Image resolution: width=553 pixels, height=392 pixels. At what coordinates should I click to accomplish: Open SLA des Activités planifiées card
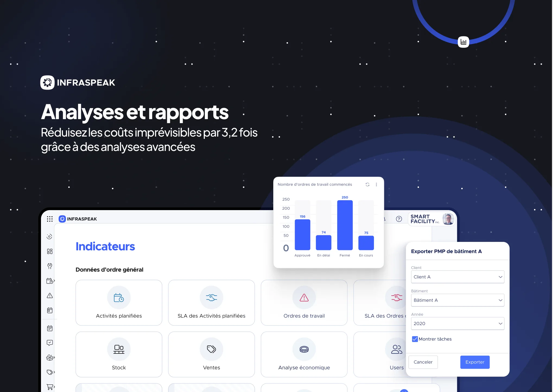click(x=211, y=303)
